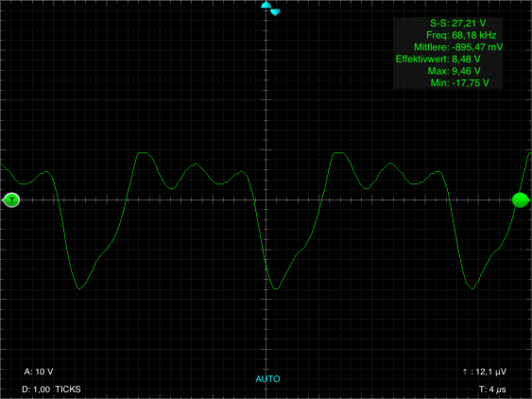
Task: Tap the rising edge trigger arrow icon
Action: [x=465, y=372]
